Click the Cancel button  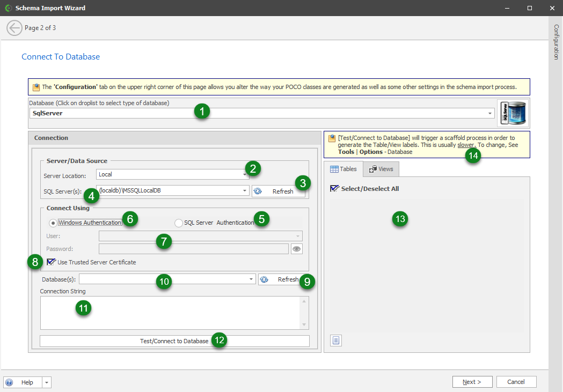point(516,381)
